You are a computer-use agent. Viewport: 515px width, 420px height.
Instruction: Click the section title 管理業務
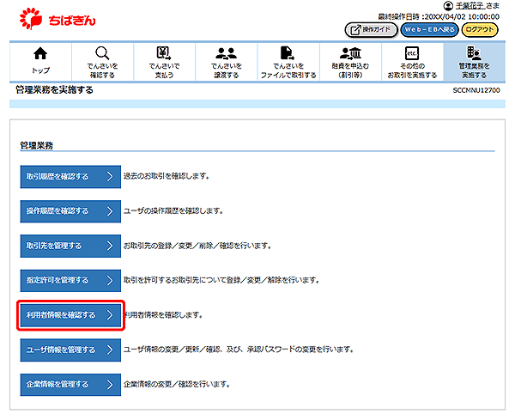36,146
